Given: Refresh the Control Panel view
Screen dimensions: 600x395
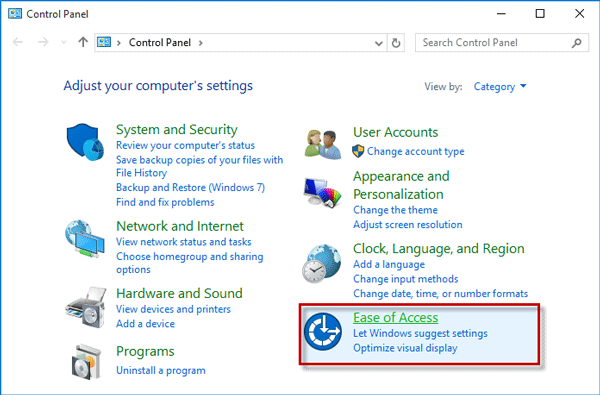Looking at the screenshot, I should 396,43.
